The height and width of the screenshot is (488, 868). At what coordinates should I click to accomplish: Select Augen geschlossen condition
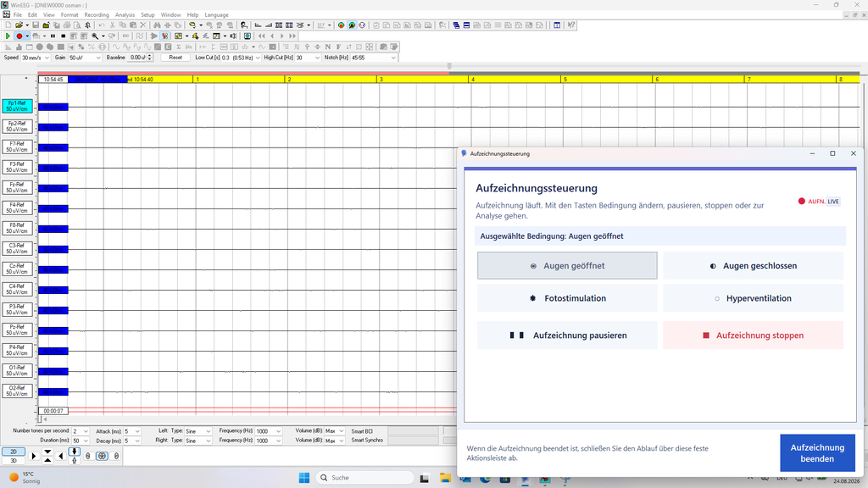(754, 265)
